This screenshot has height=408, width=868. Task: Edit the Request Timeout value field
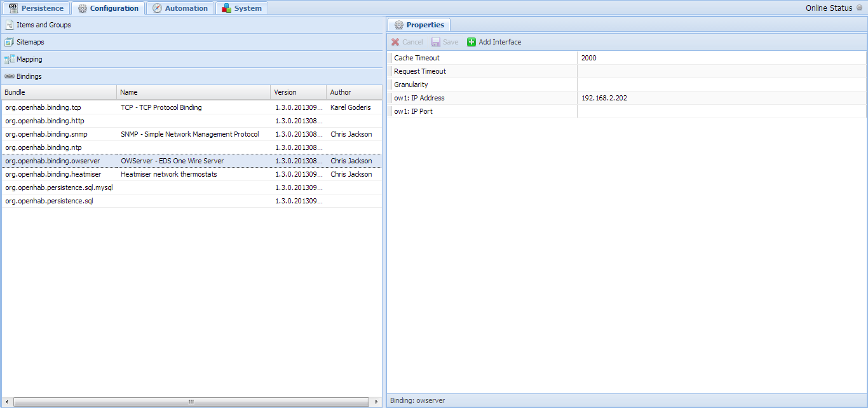tap(721, 71)
